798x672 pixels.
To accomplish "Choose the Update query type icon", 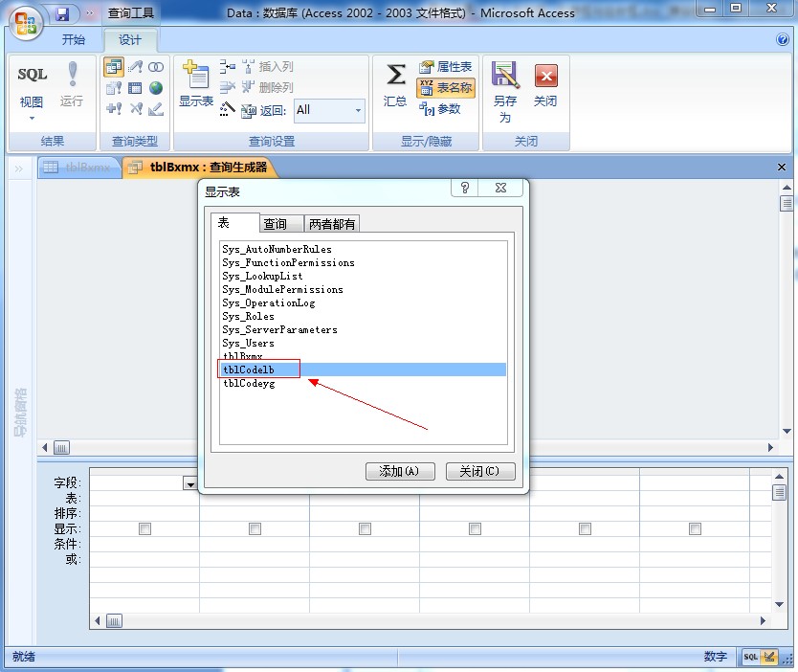I will (x=135, y=67).
